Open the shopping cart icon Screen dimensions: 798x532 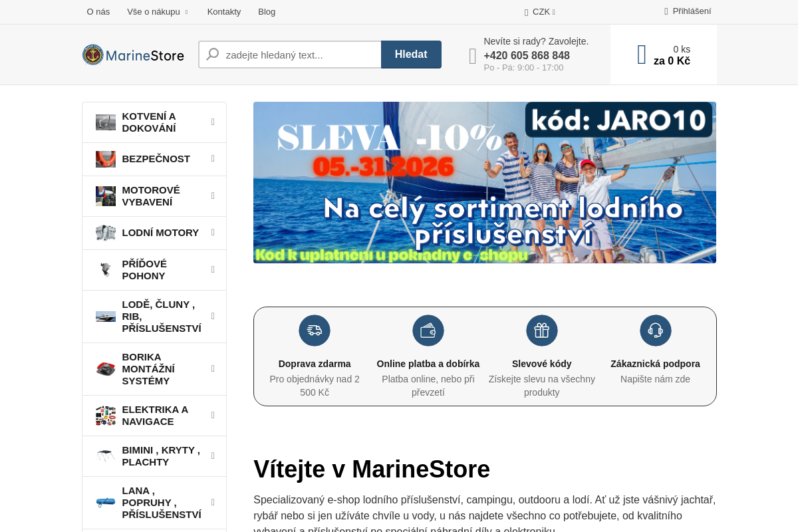642,55
